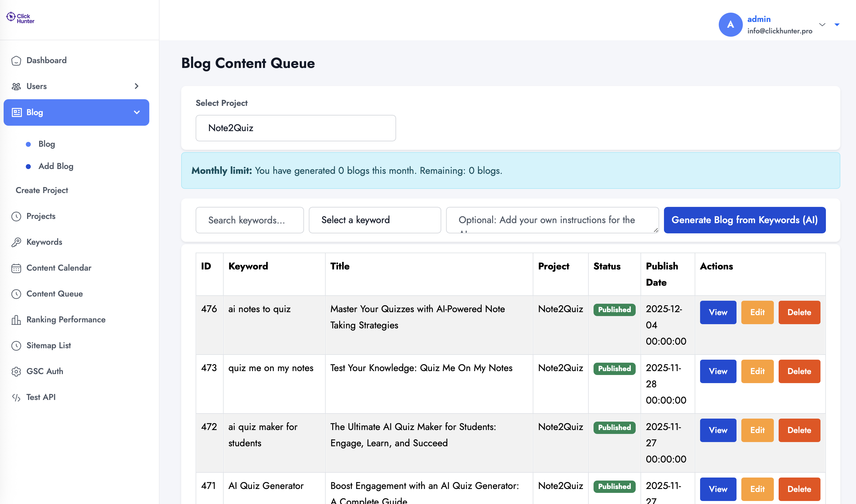Click the Content Calendar icon
The height and width of the screenshot is (504, 856).
click(x=16, y=268)
